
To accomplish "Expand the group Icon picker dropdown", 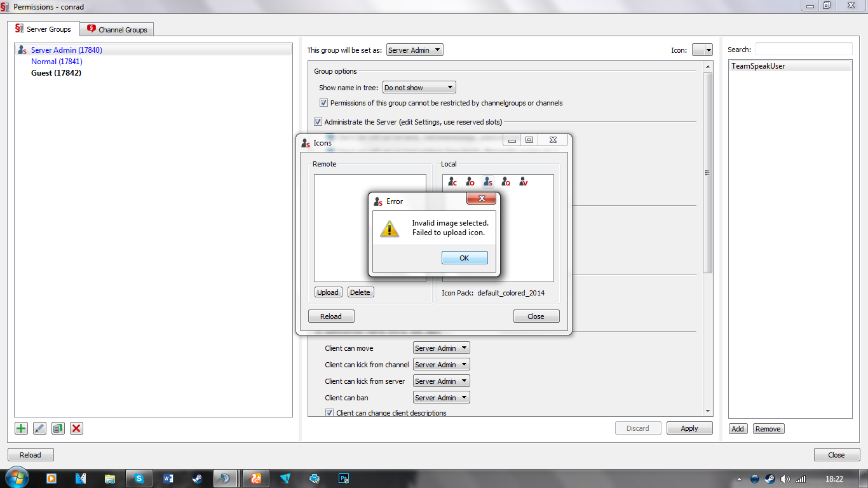I will click(x=702, y=50).
